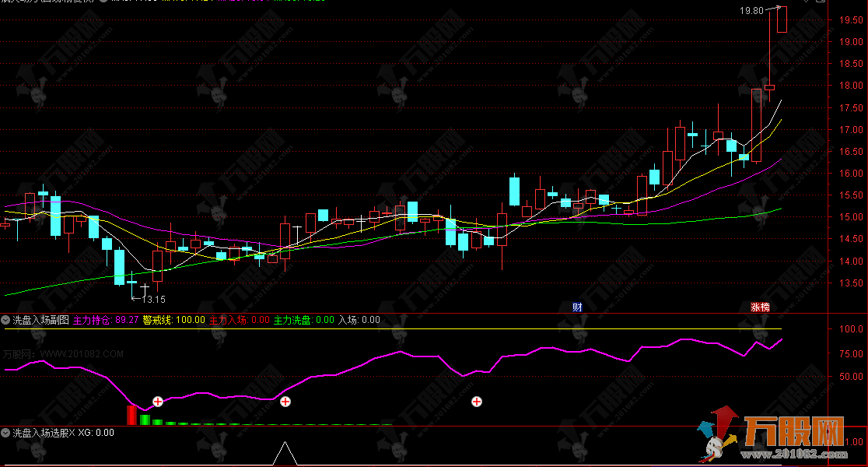868x467 pixels.
Task: Click the 13.15 low price label
Action: pos(153,299)
